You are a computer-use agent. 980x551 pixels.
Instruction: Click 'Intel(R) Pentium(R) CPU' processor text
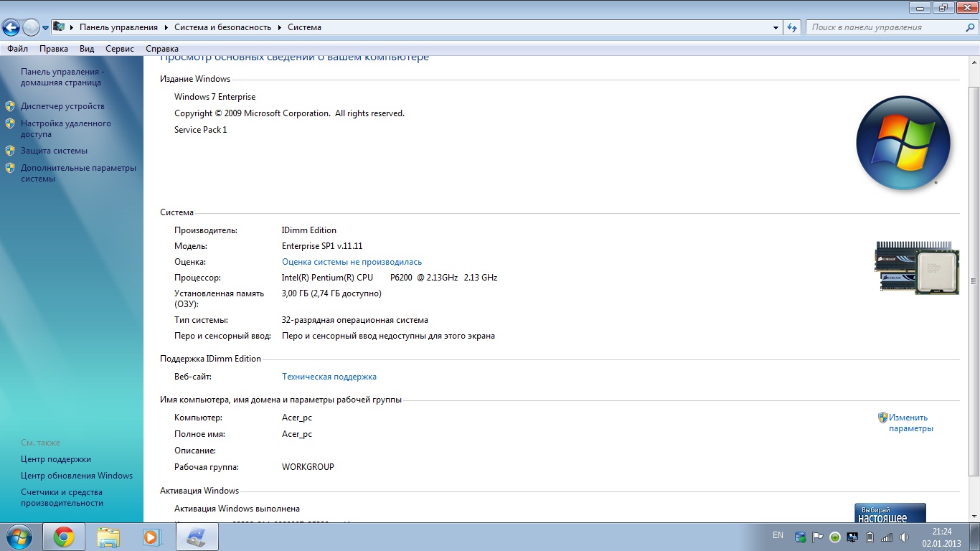[327, 278]
